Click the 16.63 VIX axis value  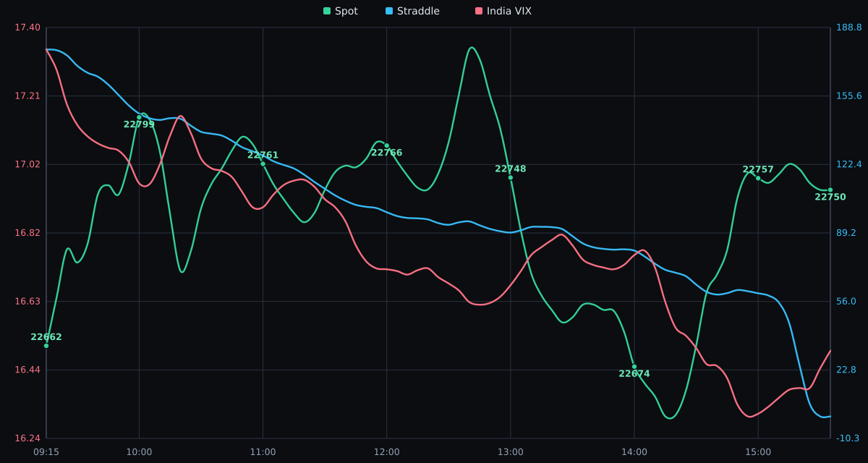(27, 301)
